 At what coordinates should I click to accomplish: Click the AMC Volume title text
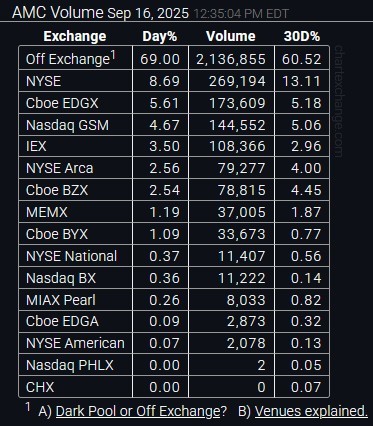(58, 13)
